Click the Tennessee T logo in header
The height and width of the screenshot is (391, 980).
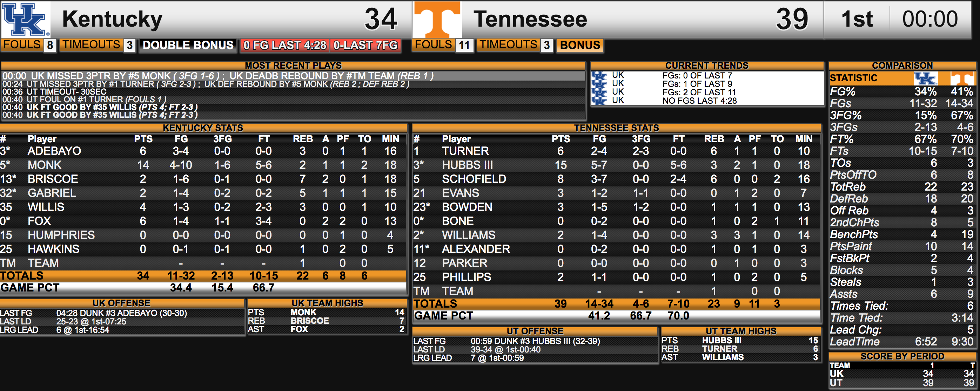tap(437, 19)
